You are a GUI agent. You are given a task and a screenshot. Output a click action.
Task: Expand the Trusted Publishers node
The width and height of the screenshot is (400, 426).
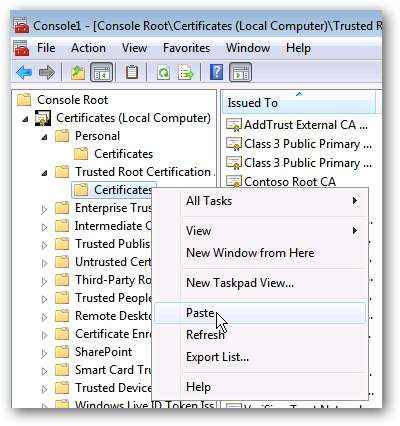[x=44, y=245]
